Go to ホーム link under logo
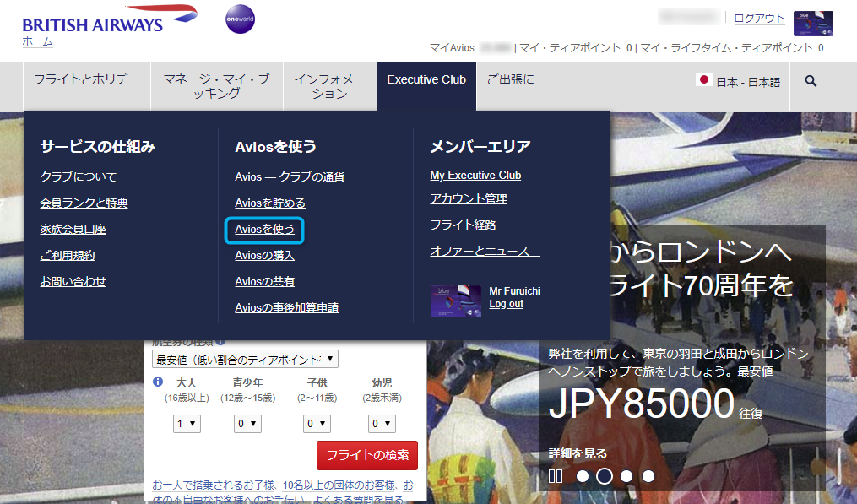The height and width of the screenshot is (504, 857). pos(37,41)
